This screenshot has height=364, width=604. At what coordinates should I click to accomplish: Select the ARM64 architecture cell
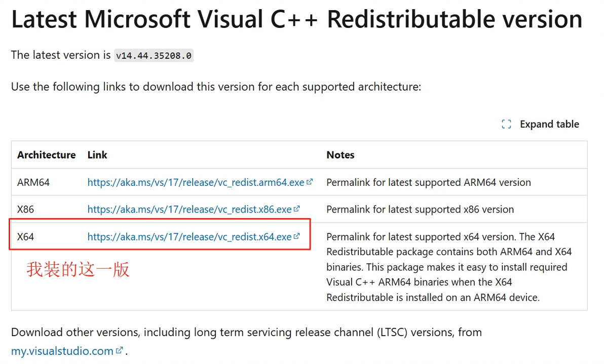coord(33,182)
